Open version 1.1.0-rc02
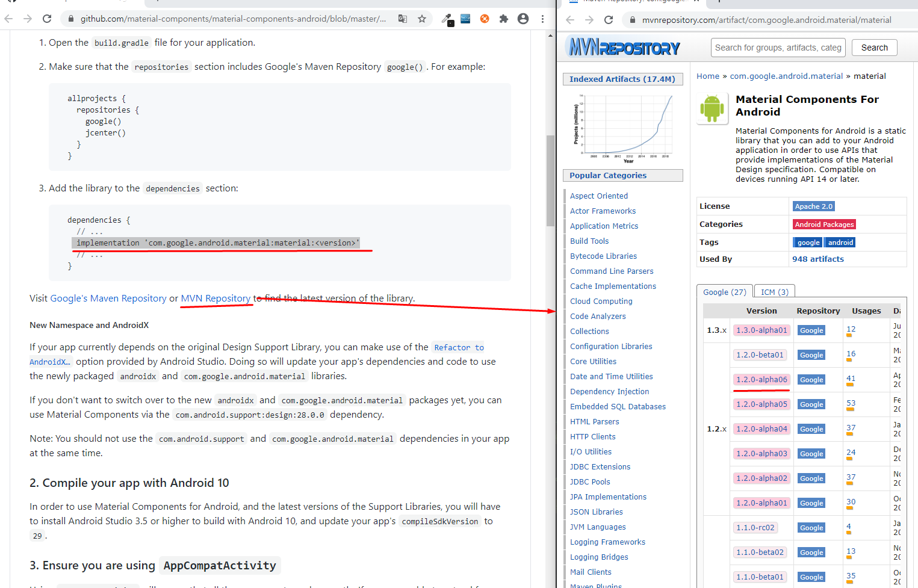Screen dimensions: 918x588 [x=755, y=528]
